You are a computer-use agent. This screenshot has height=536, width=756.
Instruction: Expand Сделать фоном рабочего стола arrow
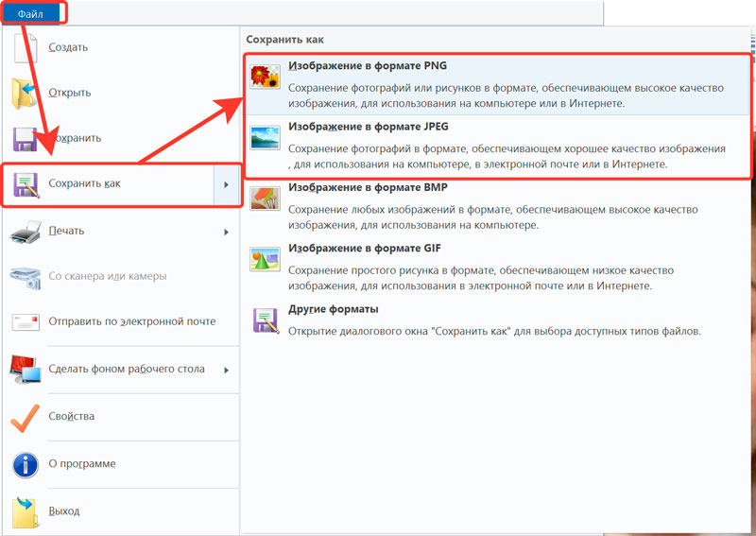pyautogui.click(x=226, y=370)
